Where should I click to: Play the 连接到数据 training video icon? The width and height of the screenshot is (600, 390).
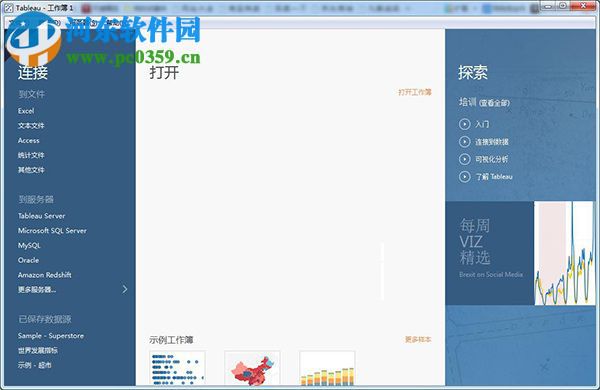(464, 142)
